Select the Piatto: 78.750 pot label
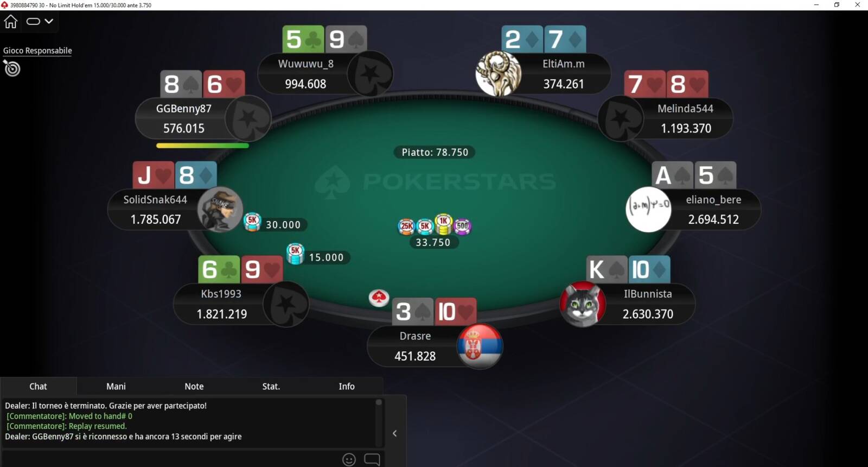The height and width of the screenshot is (467, 868). click(435, 153)
